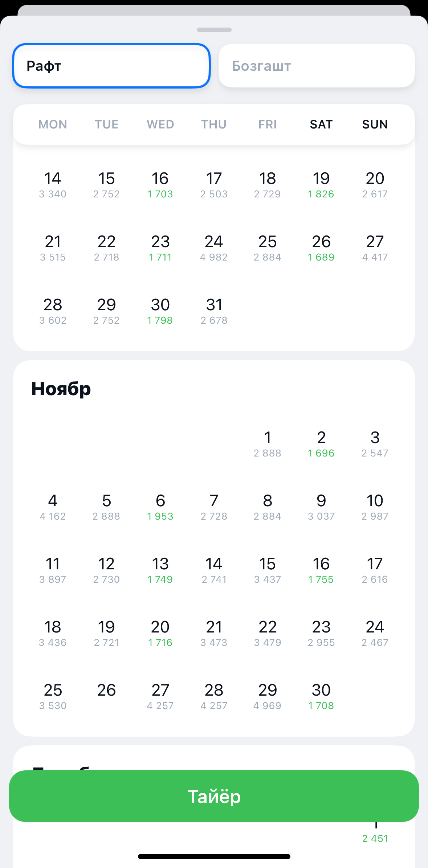Tap the green Тайёр button
The image size is (428, 868).
tap(214, 797)
